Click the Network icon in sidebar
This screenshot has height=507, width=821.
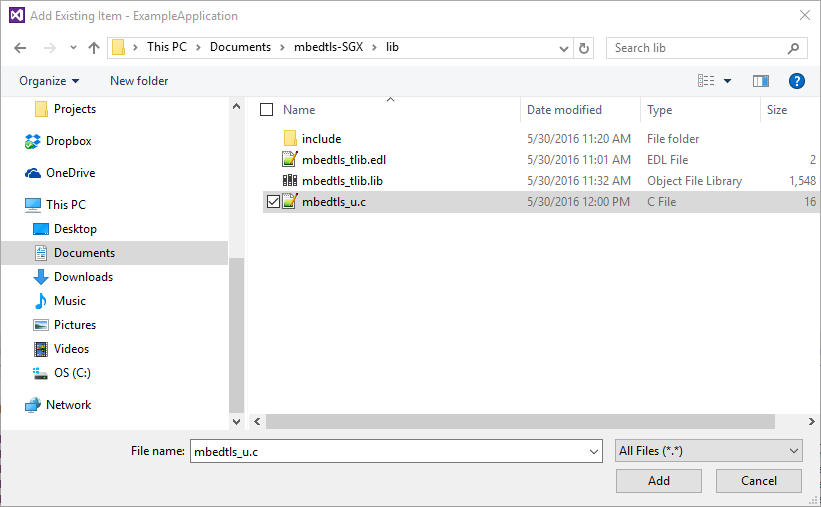(32, 405)
